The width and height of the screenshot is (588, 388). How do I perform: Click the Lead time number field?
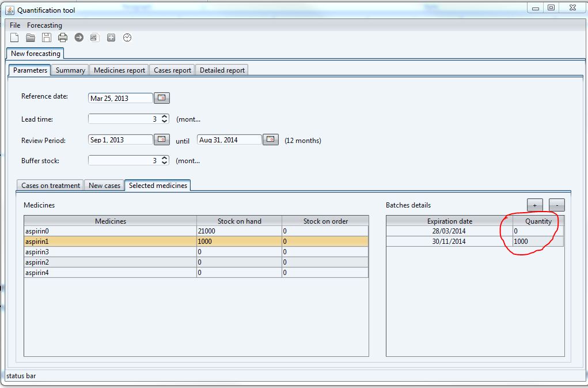tap(124, 119)
